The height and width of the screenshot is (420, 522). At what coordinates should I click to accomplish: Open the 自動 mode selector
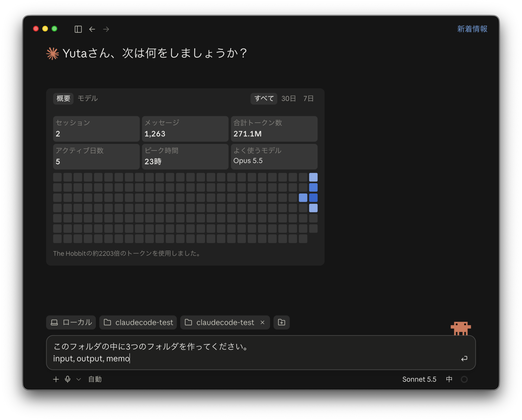[x=95, y=379]
